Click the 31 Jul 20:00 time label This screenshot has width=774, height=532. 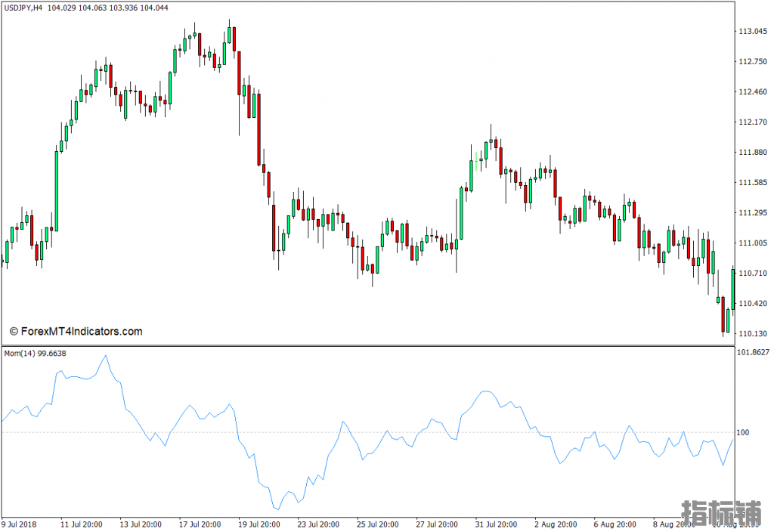click(x=495, y=524)
